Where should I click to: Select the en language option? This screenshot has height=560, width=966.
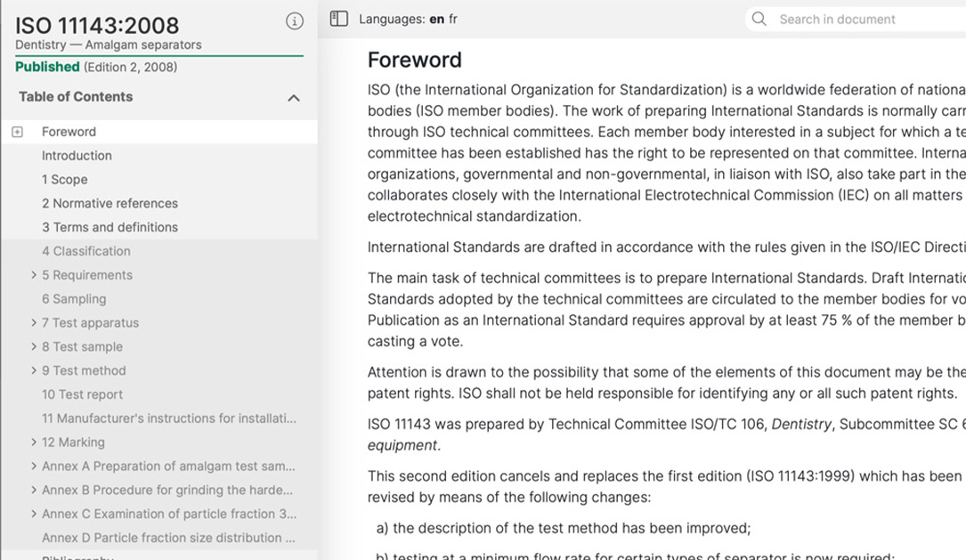tap(437, 19)
